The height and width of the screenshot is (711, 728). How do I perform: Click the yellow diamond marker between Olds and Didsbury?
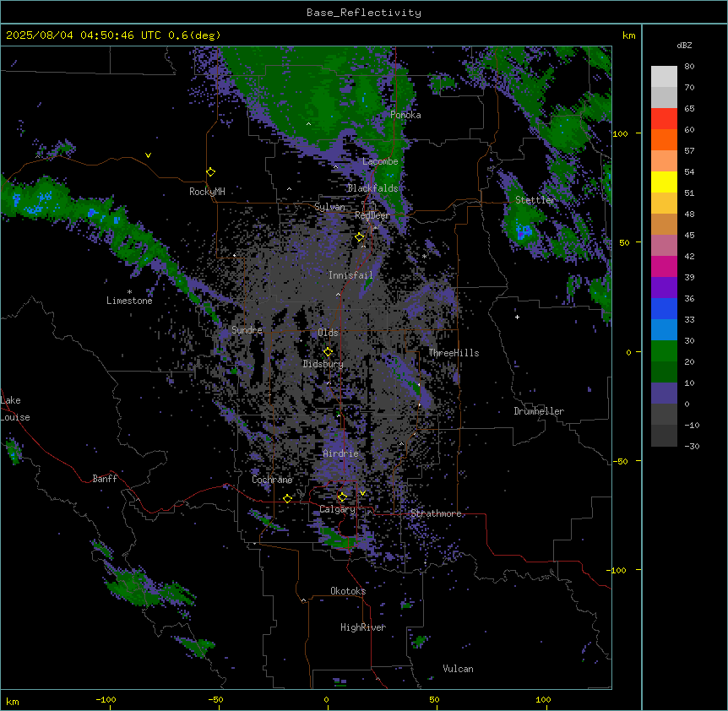[328, 352]
